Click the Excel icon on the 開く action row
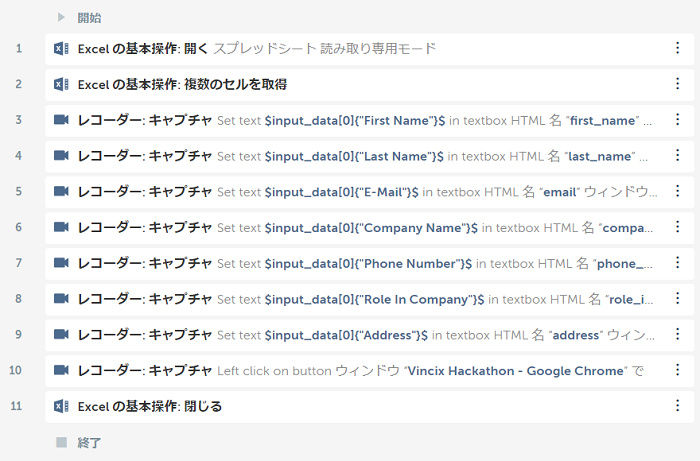The width and height of the screenshot is (700, 461). pos(61,48)
